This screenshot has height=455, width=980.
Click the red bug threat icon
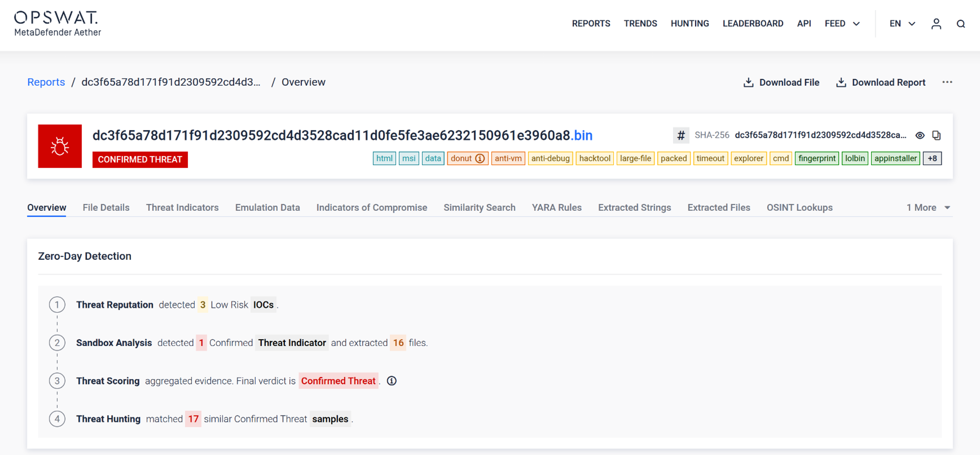[x=60, y=146]
